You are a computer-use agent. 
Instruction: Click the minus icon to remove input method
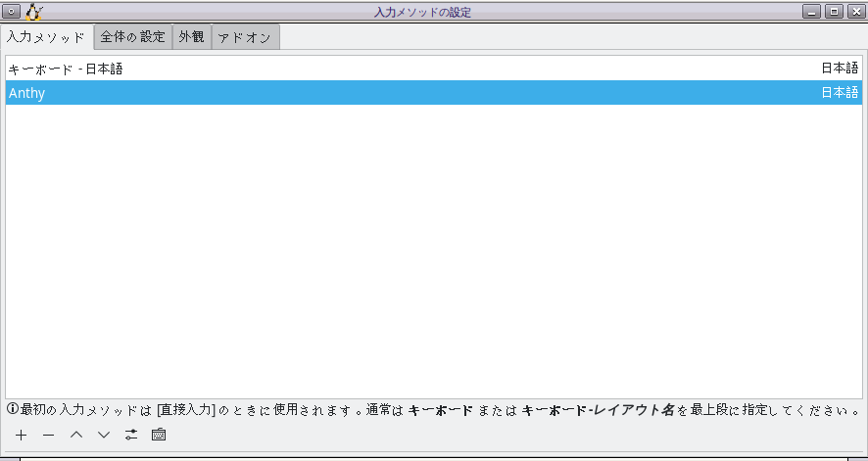pos(49,435)
